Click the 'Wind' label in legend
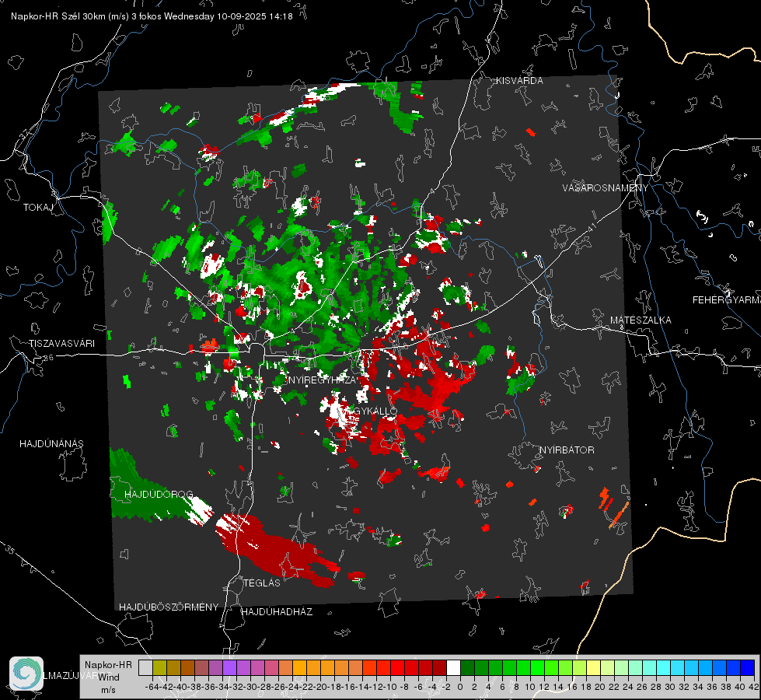761x700 pixels. click(109, 677)
